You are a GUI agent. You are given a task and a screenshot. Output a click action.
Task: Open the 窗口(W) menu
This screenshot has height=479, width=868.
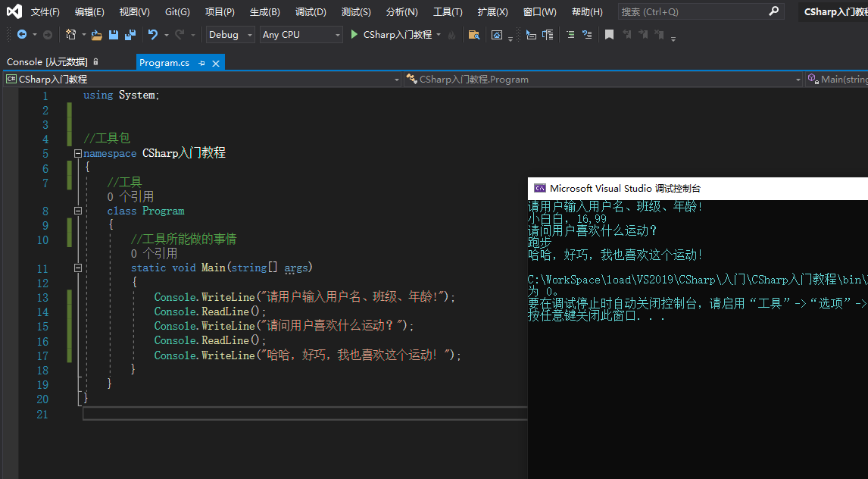pos(540,11)
